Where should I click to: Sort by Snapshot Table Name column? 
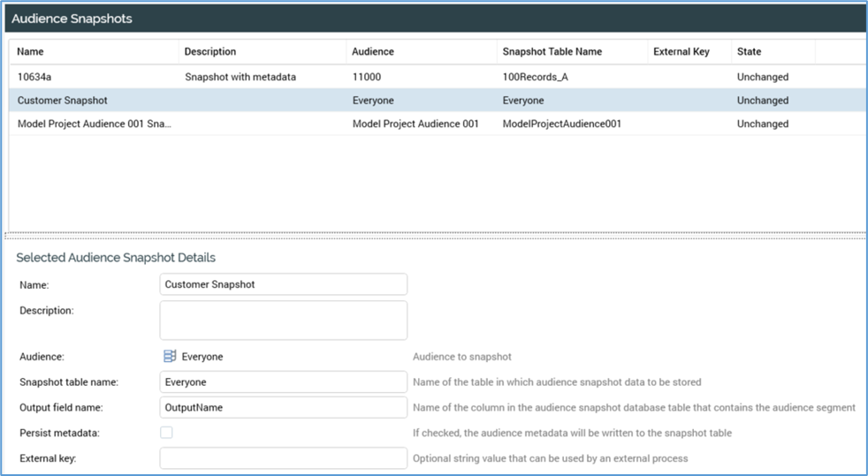[552, 52]
